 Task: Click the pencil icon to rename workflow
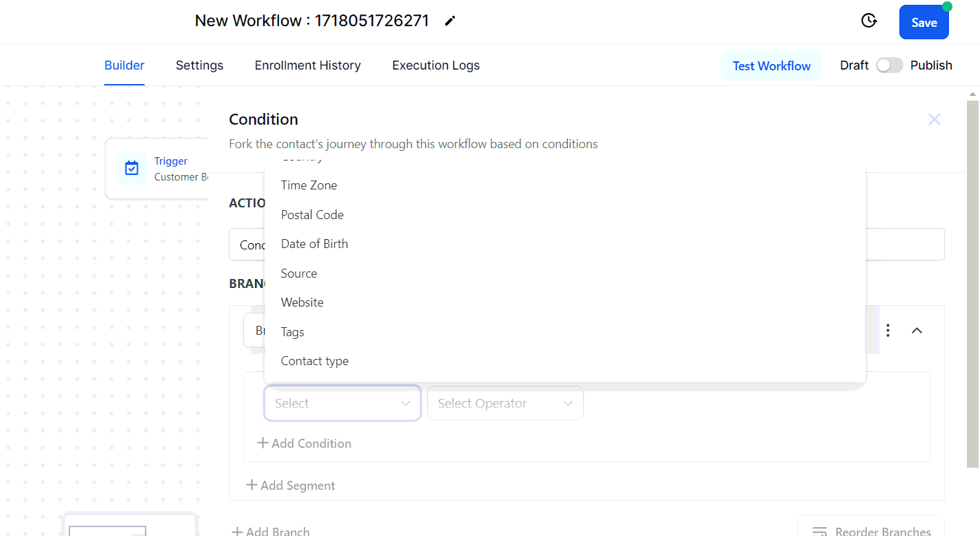click(x=450, y=21)
